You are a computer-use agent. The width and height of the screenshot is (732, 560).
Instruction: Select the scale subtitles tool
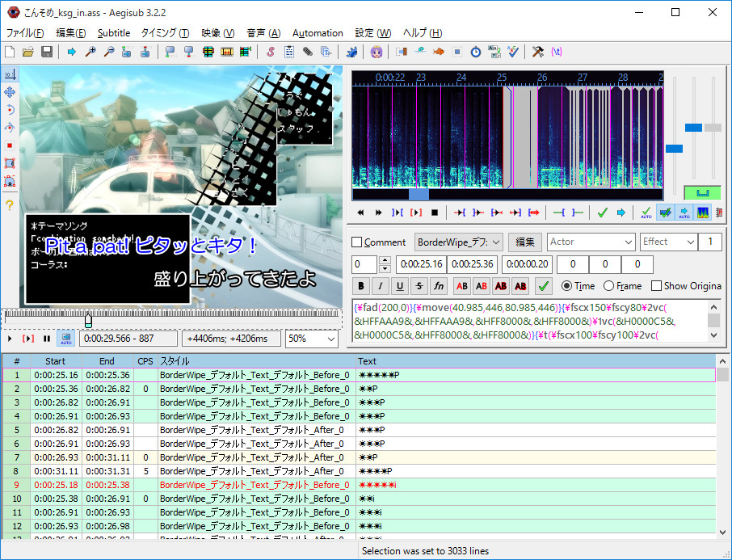click(x=10, y=145)
